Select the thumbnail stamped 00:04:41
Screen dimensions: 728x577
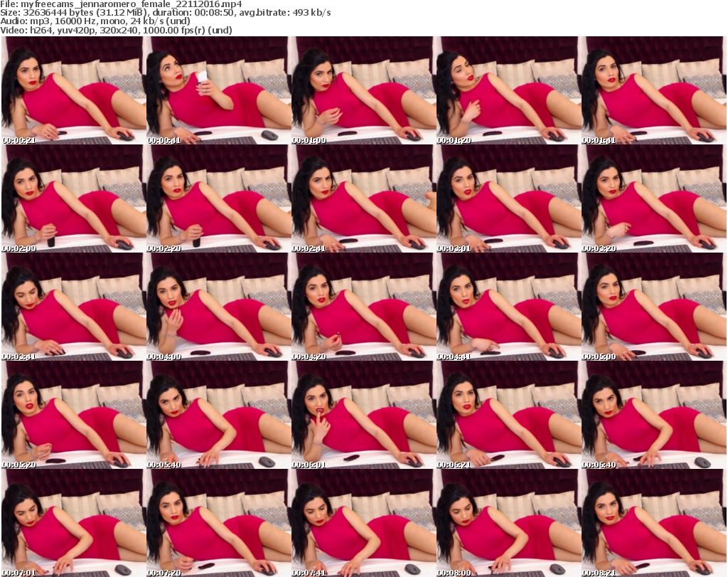tap(508, 307)
